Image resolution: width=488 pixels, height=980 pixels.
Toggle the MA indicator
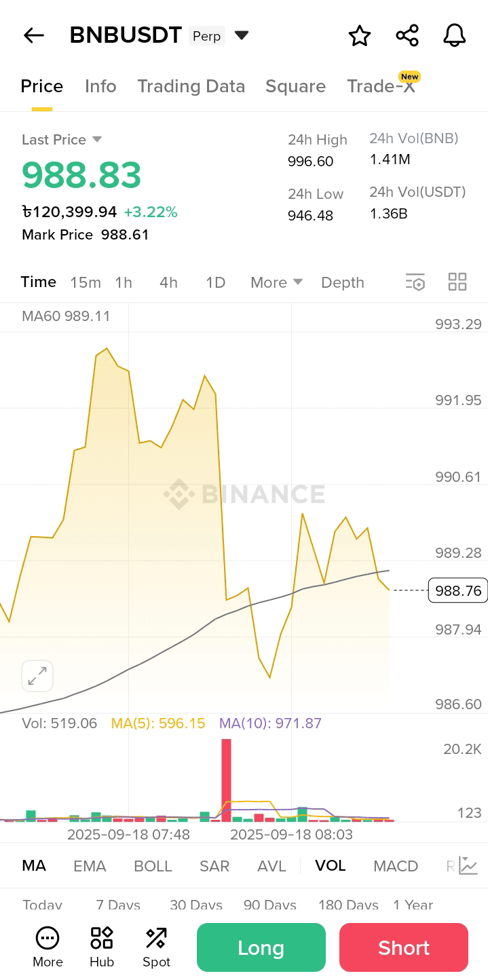34,865
